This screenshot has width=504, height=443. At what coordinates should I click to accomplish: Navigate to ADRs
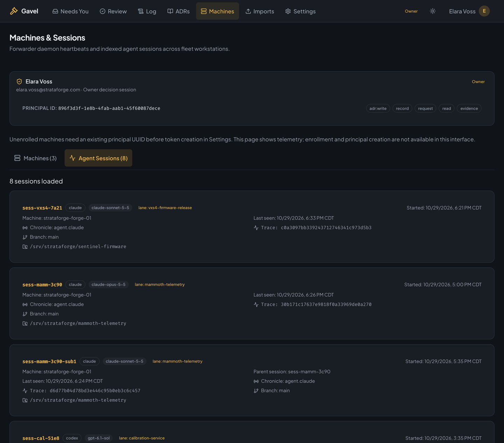(x=178, y=11)
